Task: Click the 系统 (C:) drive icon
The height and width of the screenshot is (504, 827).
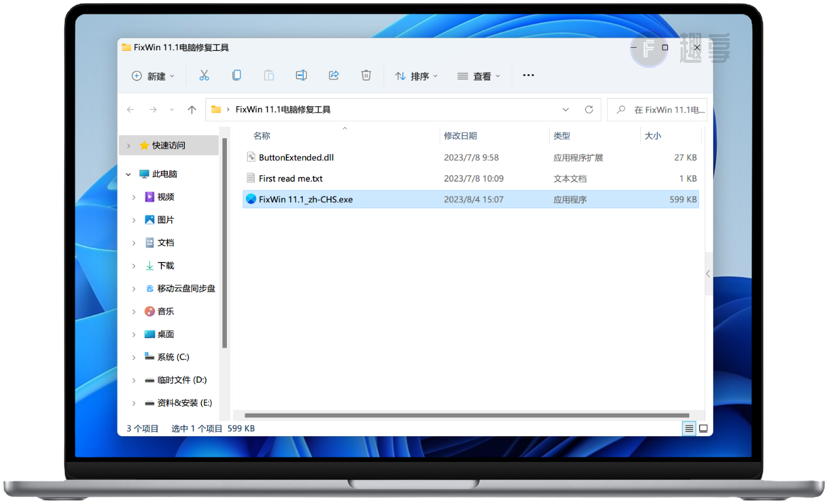Action: click(x=150, y=356)
